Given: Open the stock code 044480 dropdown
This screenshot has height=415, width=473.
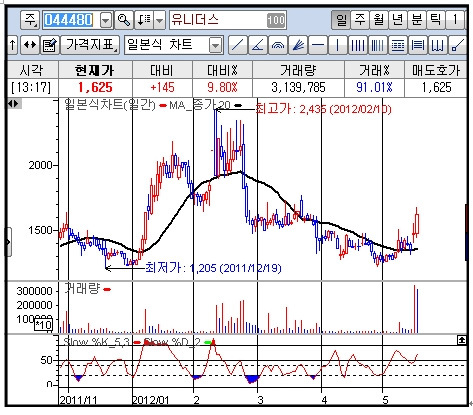Looking at the screenshot, I should point(105,21).
